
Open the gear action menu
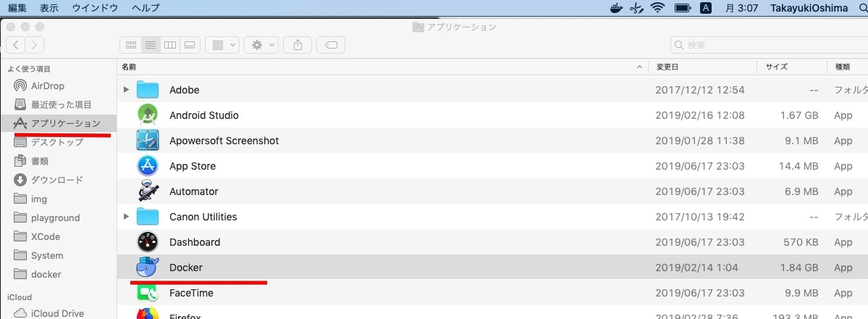click(261, 45)
